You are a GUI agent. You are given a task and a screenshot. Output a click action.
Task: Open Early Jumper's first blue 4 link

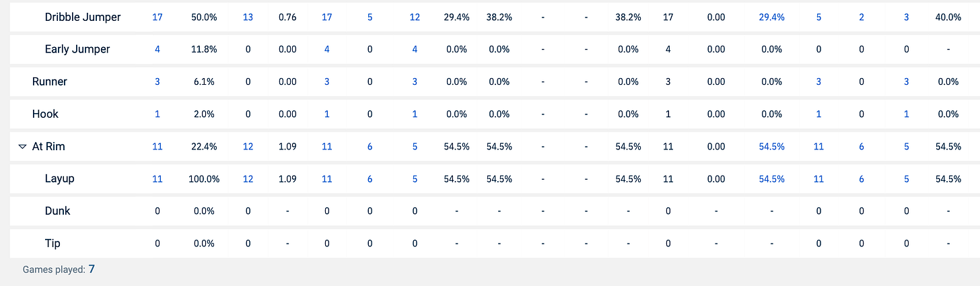(x=157, y=49)
